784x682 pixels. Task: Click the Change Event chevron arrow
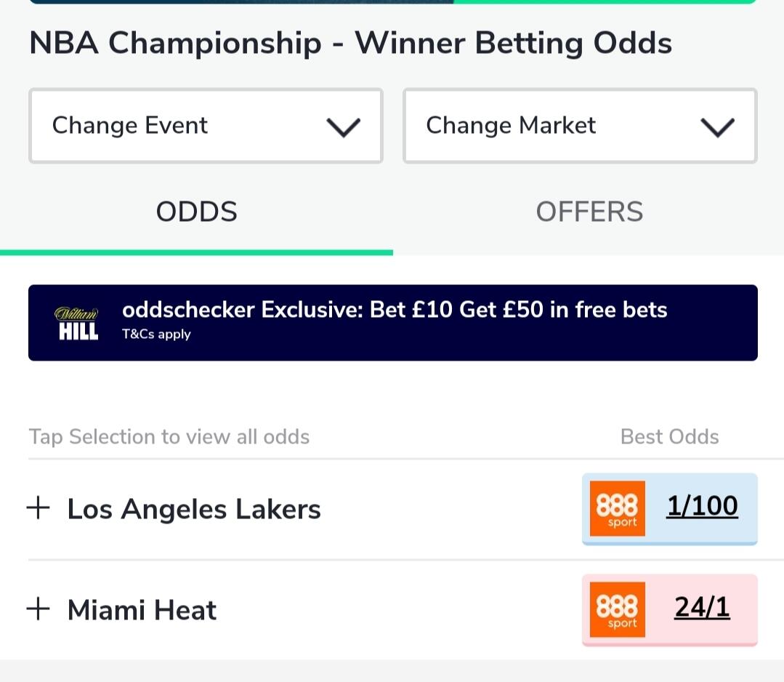coord(343,127)
